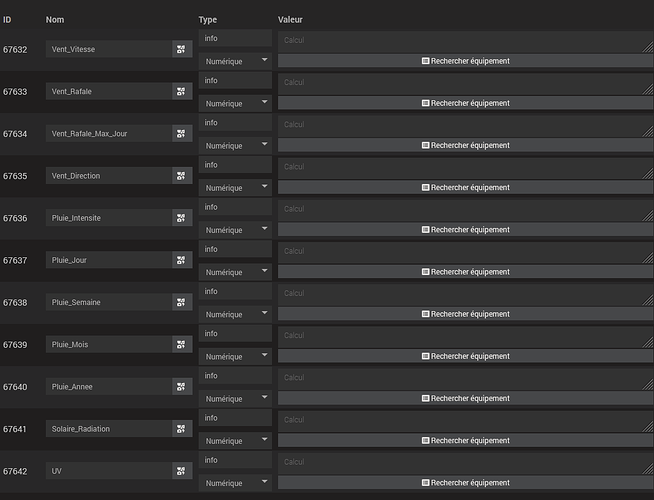Click the Valeur column header
This screenshot has width=654, height=500.
pos(290,20)
